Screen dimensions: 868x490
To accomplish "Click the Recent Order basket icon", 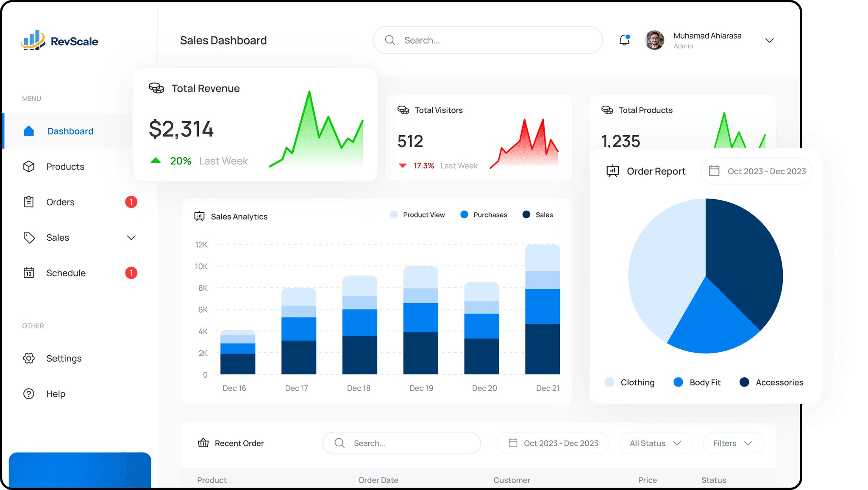I will coord(203,443).
